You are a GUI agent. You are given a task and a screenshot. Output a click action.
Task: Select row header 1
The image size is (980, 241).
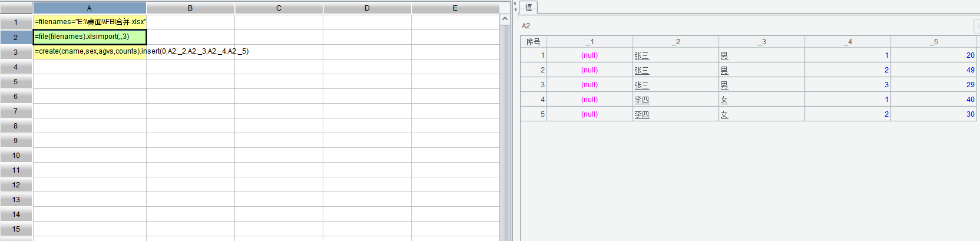coord(16,22)
